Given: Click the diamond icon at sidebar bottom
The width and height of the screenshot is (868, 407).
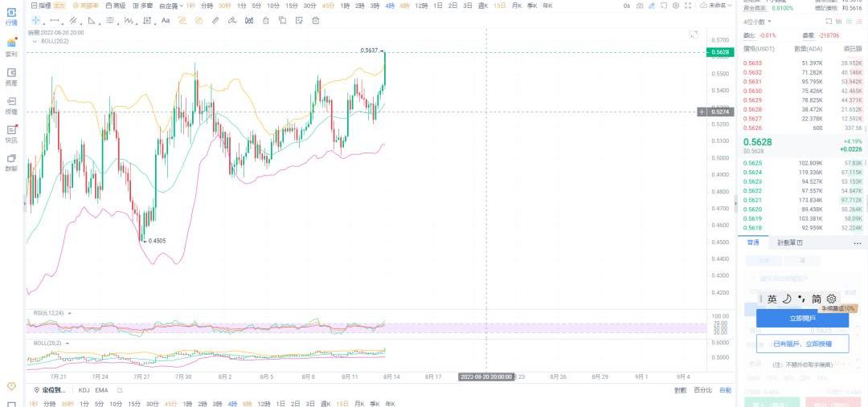Looking at the screenshot, I should 11,386.
